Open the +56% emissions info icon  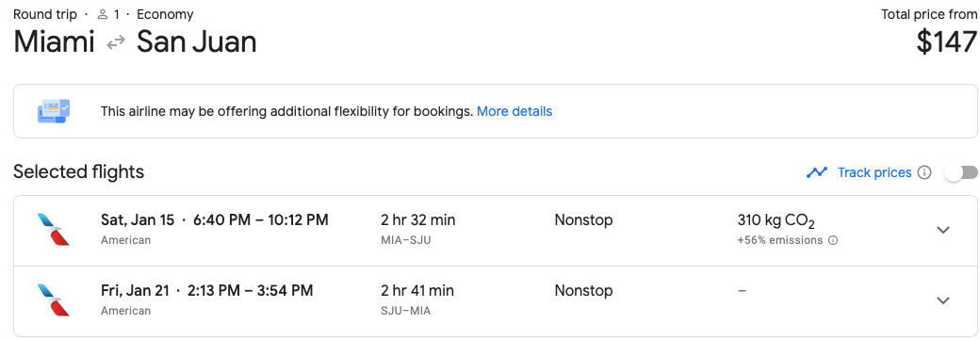(832, 240)
